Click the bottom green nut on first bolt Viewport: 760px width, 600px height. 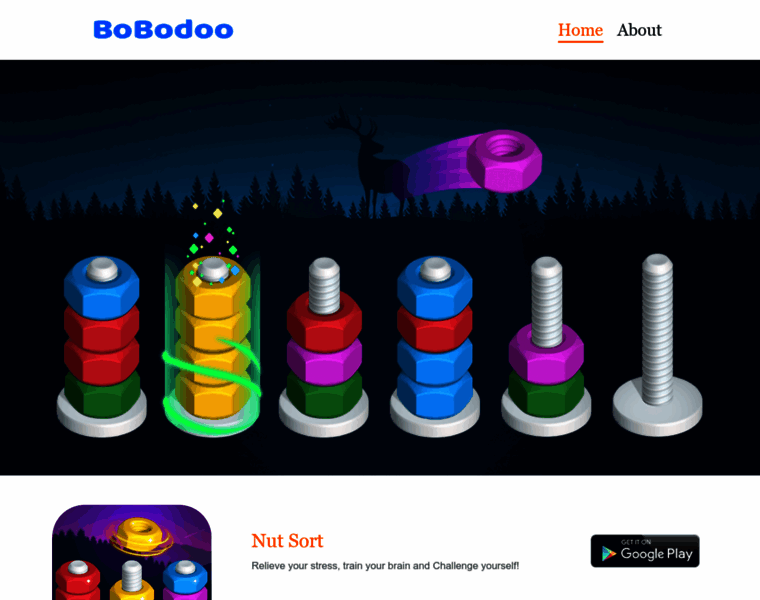click(102, 395)
